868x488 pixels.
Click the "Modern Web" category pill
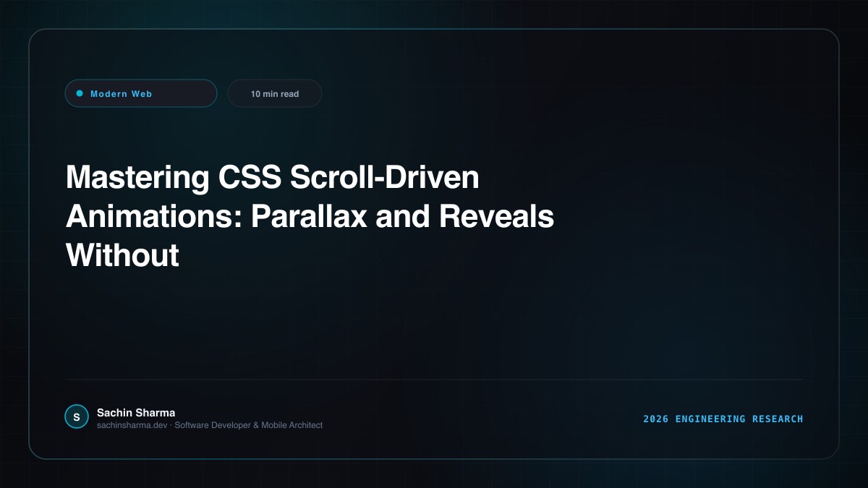click(141, 93)
